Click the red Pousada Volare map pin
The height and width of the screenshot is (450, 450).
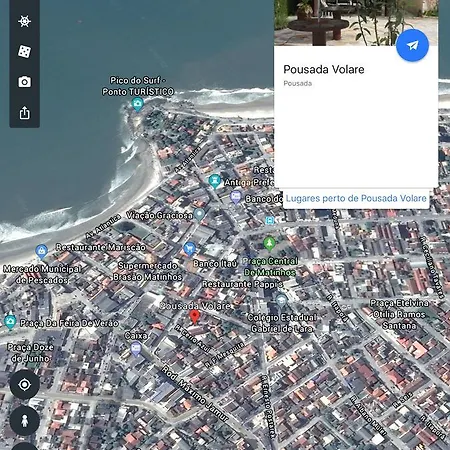[194, 316]
